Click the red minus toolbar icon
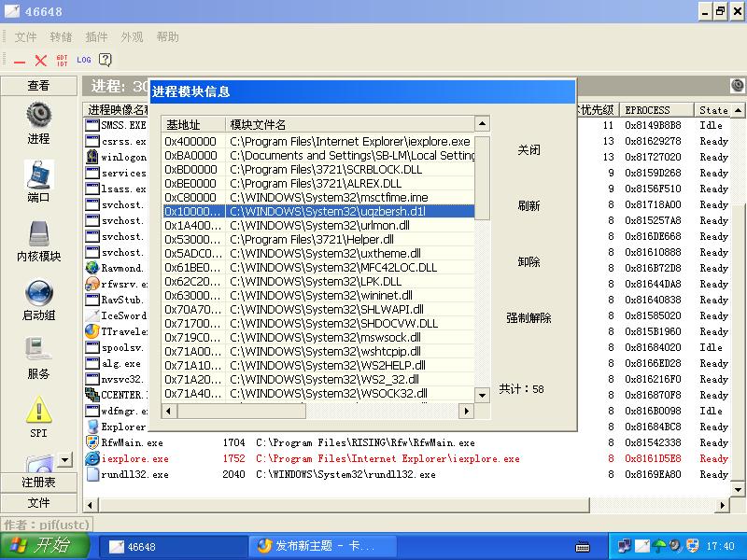The image size is (747, 560). 20,61
